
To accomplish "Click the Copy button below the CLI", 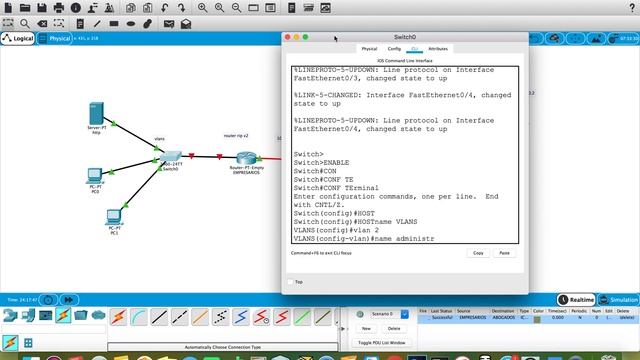I will click(478, 253).
